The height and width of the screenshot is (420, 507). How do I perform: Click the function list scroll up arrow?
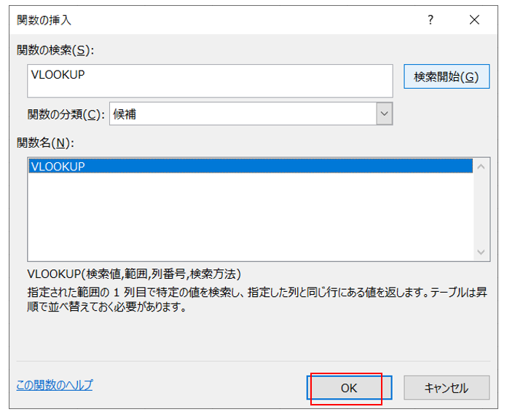482,167
